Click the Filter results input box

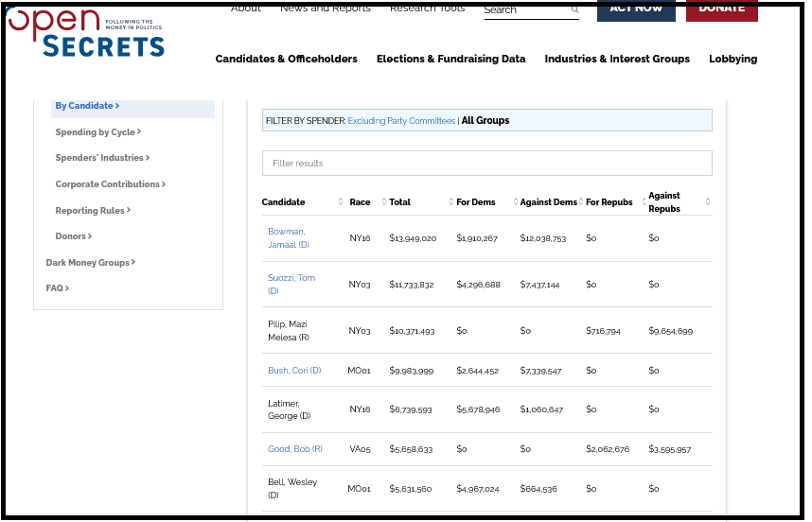click(486, 163)
